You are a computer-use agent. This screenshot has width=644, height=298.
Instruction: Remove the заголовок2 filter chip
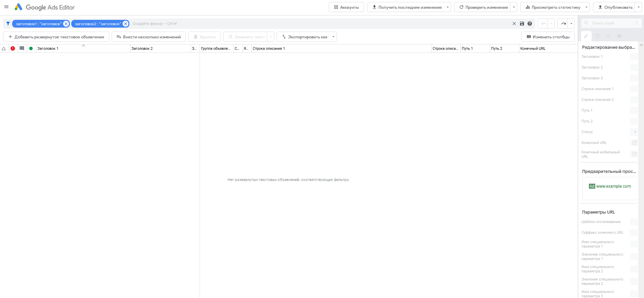pos(125,24)
